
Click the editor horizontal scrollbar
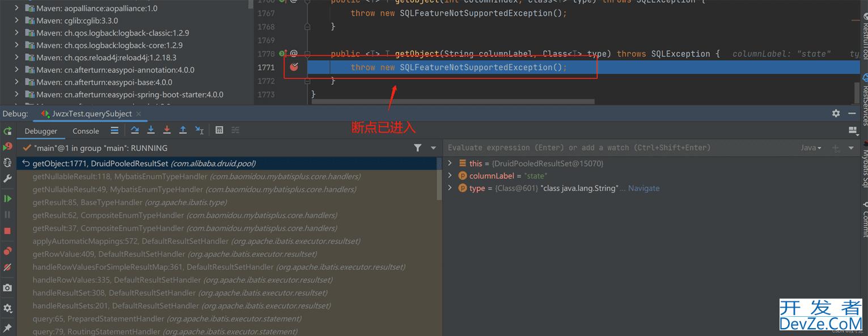(453, 102)
